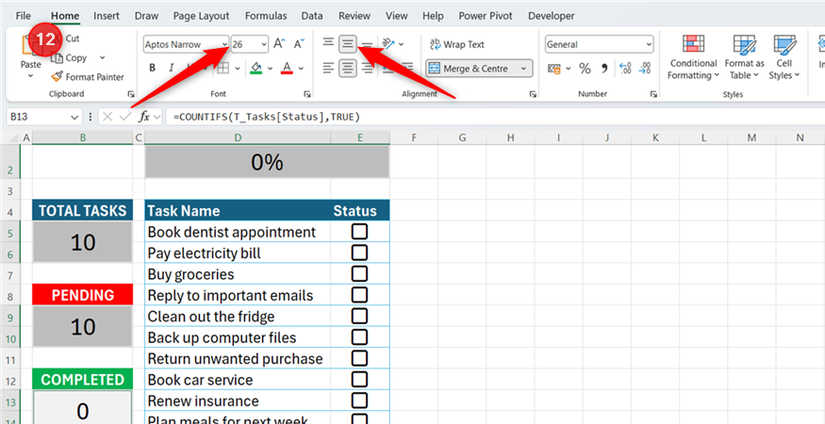Select Middle Align in the ribbon
The height and width of the screenshot is (424, 825).
[x=347, y=43]
